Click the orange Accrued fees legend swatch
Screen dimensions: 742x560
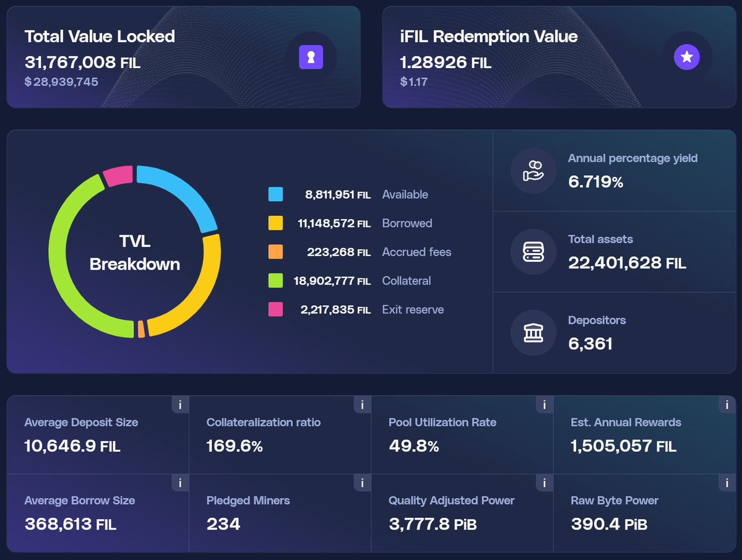pos(275,252)
